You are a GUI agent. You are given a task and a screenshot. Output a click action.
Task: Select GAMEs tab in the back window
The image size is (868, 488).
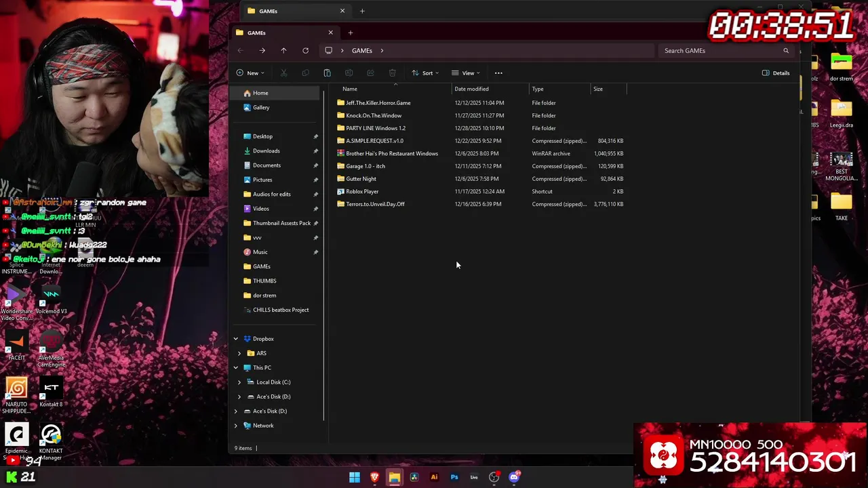click(x=295, y=11)
